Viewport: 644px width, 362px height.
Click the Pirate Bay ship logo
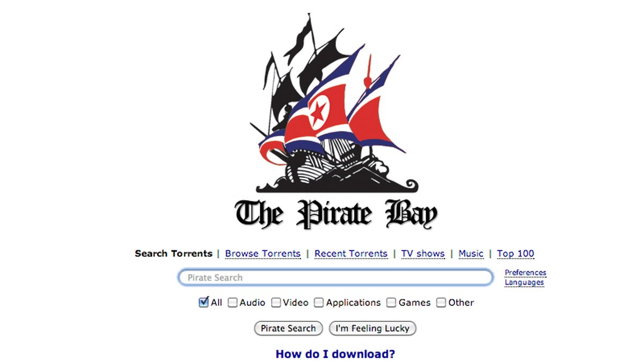tap(336, 103)
